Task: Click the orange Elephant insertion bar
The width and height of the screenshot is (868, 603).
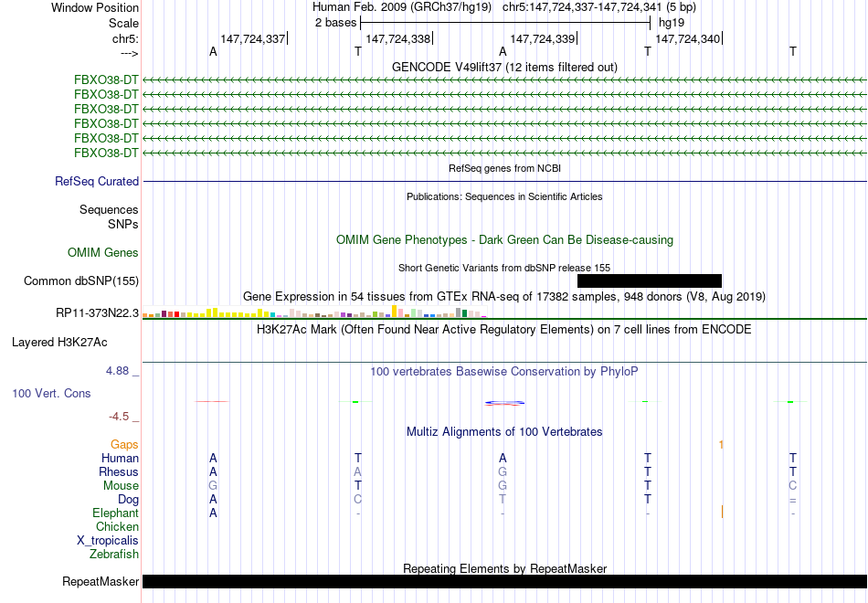Action: coord(723,513)
